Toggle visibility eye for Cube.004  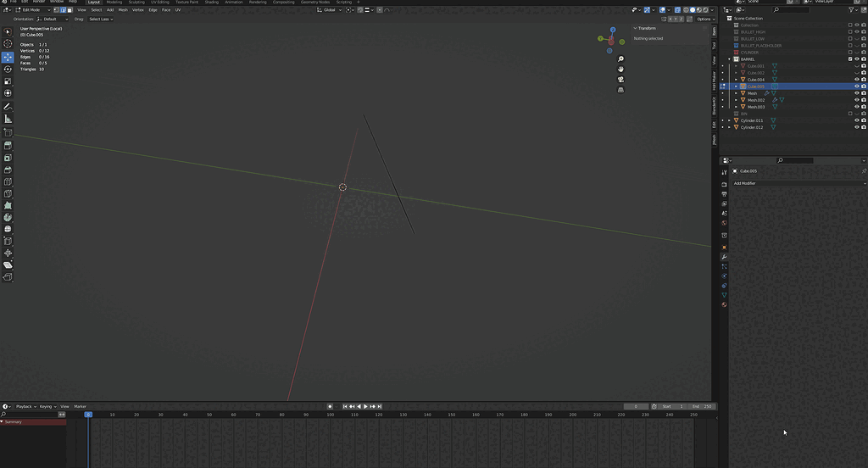[857, 80]
